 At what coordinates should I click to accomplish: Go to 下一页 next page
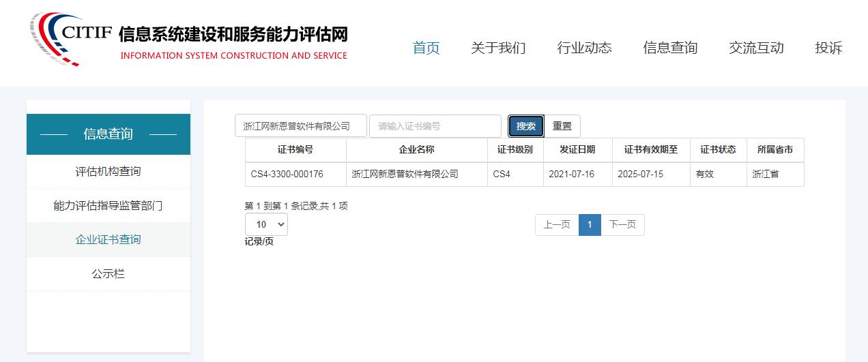(622, 224)
